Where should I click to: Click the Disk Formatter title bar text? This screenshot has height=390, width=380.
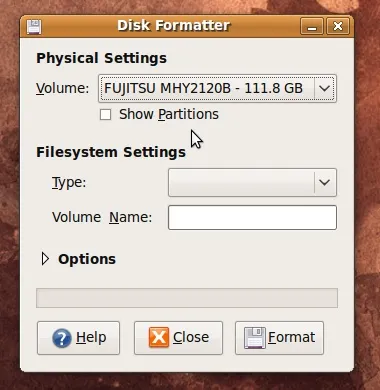click(x=174, y=26)
